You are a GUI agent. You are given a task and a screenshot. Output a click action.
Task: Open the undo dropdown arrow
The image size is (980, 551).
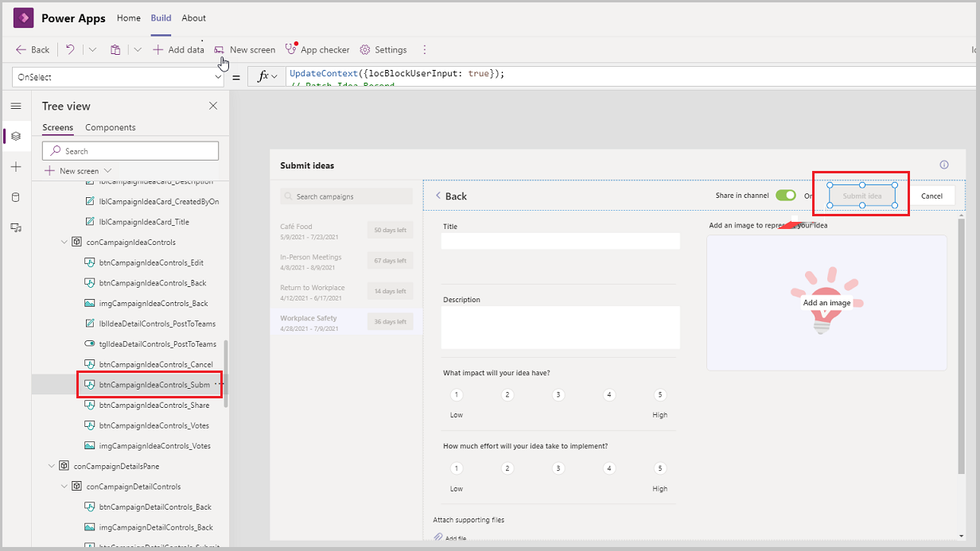tap(93, 49)
